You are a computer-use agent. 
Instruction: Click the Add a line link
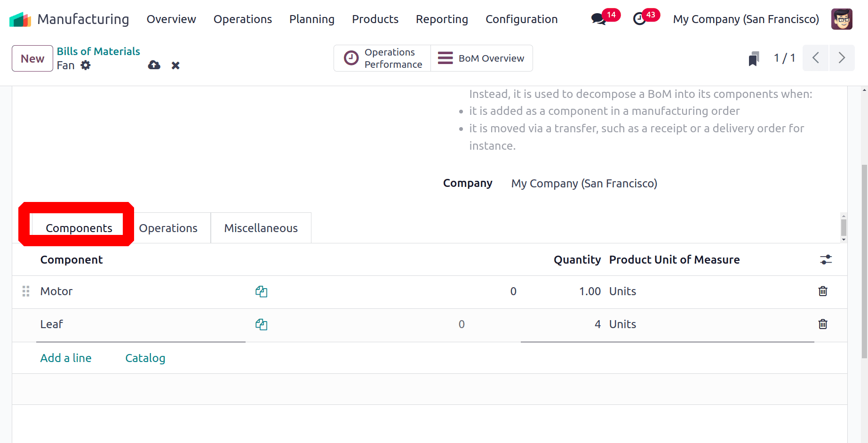pyautogui.click(x=66, y=358)
